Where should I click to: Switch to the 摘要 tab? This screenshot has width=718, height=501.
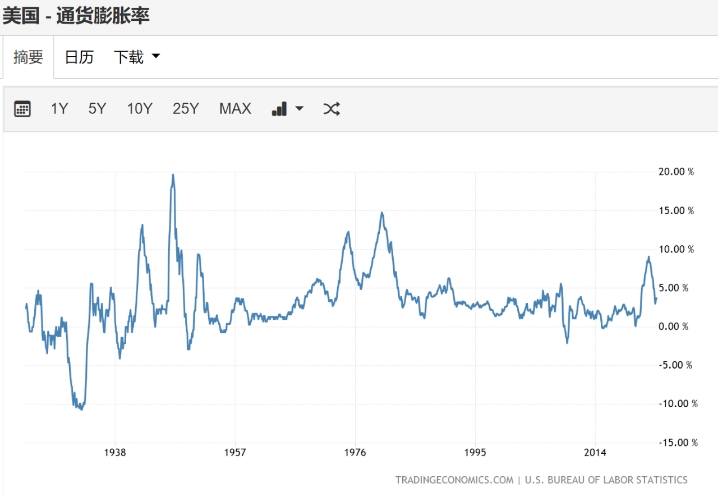[28, 57]
